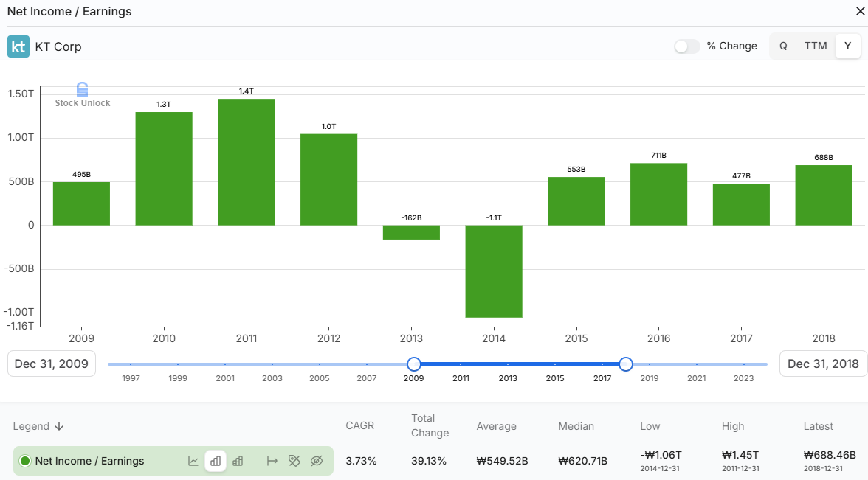Open the Dec 31, 2018 end date selector
This screenshot has width=868, height=480.
click(x=823, y=363)
